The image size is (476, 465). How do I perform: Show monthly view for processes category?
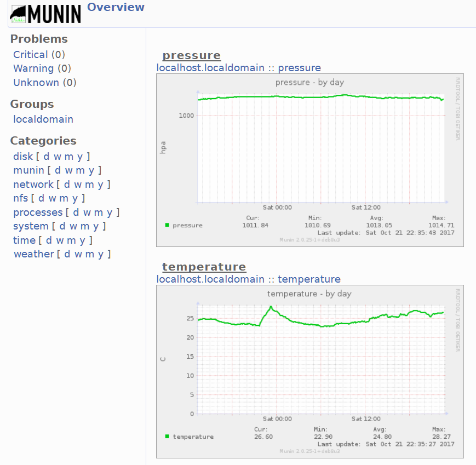98,213
